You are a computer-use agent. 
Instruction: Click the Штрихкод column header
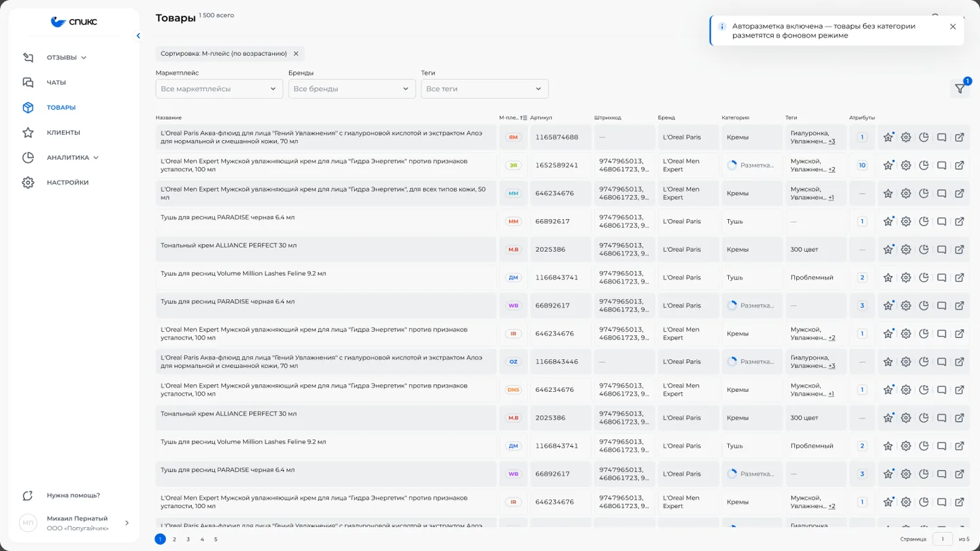coord(608,118)
